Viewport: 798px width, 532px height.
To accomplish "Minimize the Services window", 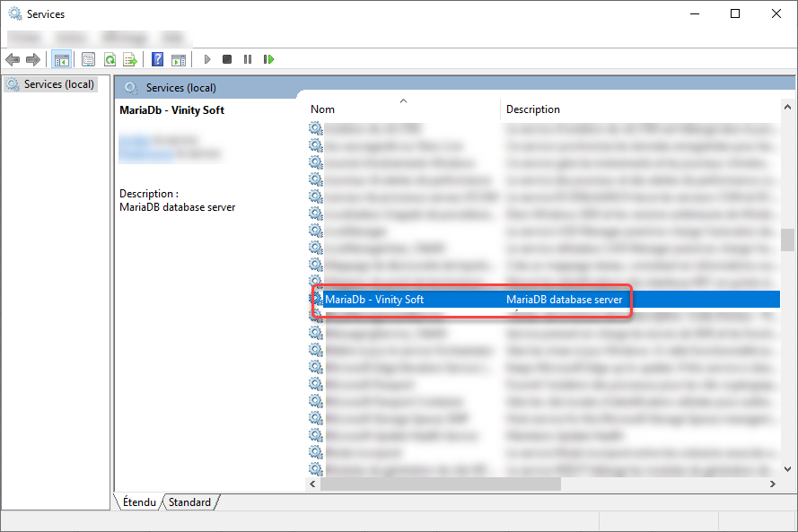I will click(695, 13).
